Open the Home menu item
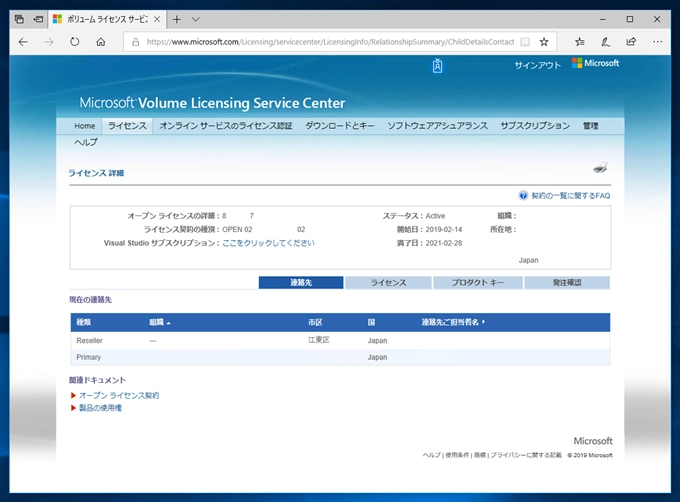 [85, 126]
